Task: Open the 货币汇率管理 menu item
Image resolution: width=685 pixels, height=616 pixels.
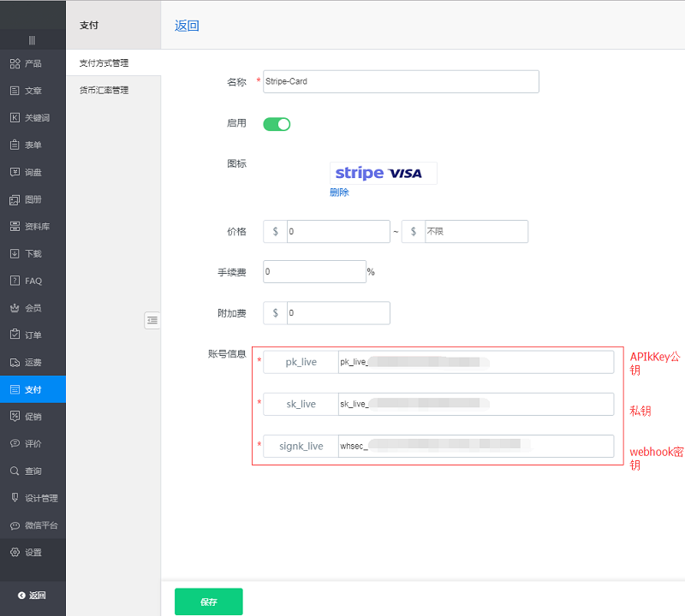Action: tap(104, 90)
